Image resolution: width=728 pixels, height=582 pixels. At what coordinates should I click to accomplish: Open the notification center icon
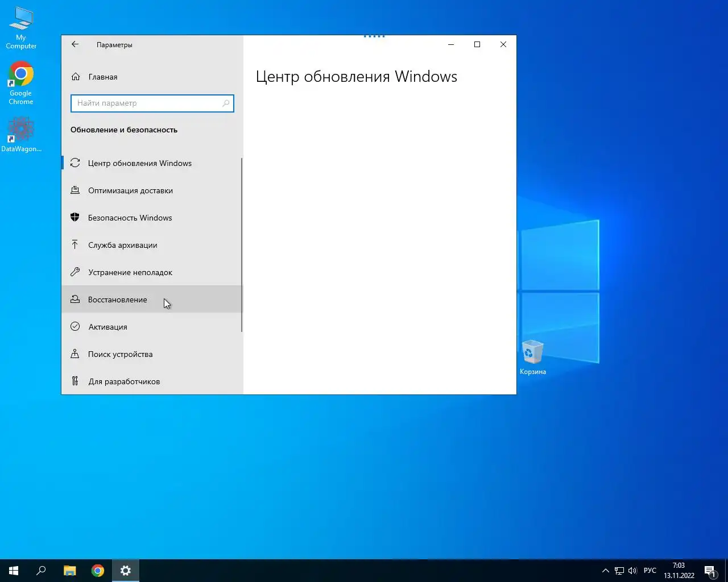[710, 571]
